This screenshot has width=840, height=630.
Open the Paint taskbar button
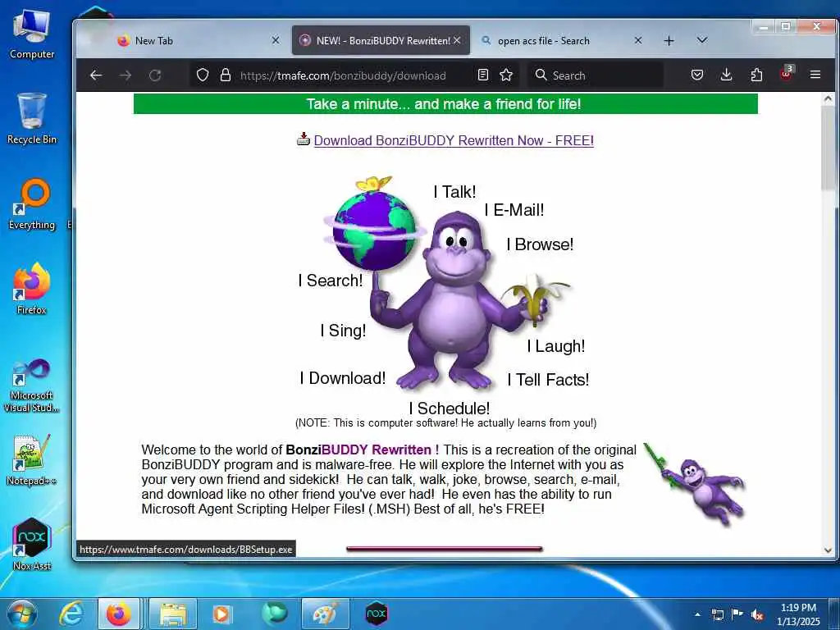(x=325, y=614)
